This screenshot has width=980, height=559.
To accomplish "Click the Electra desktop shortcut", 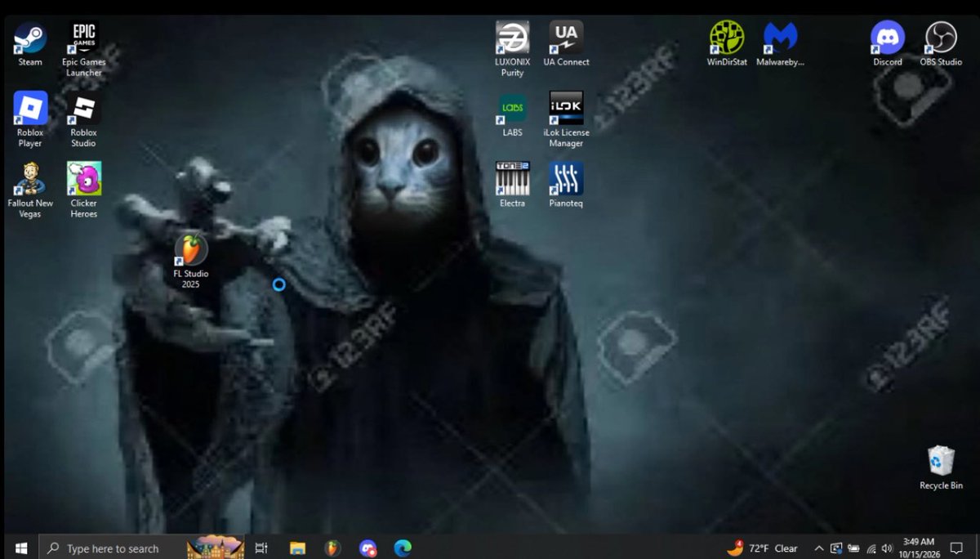I will click(512, 185).
